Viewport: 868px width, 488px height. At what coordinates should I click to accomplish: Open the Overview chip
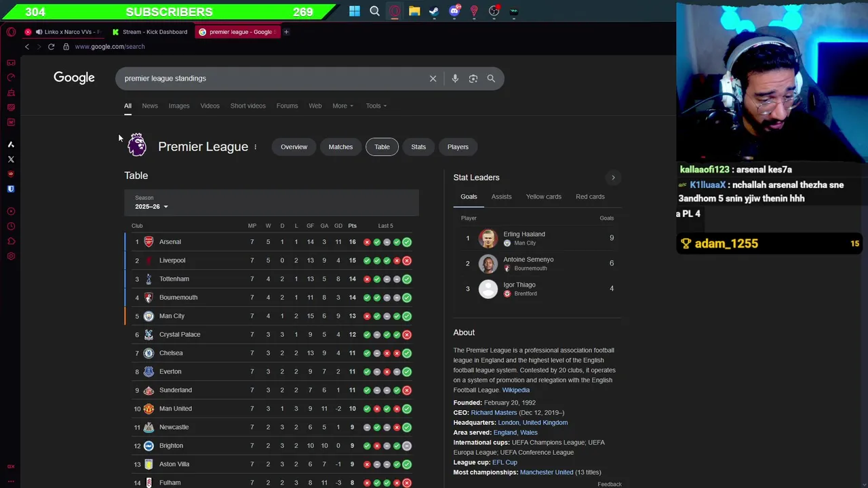click(x=294, y=147)
